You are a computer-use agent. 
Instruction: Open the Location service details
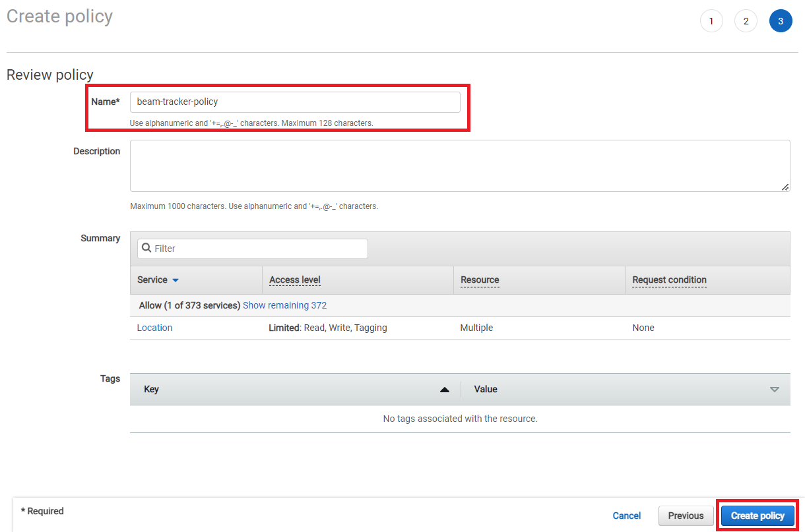pos(154,328)
